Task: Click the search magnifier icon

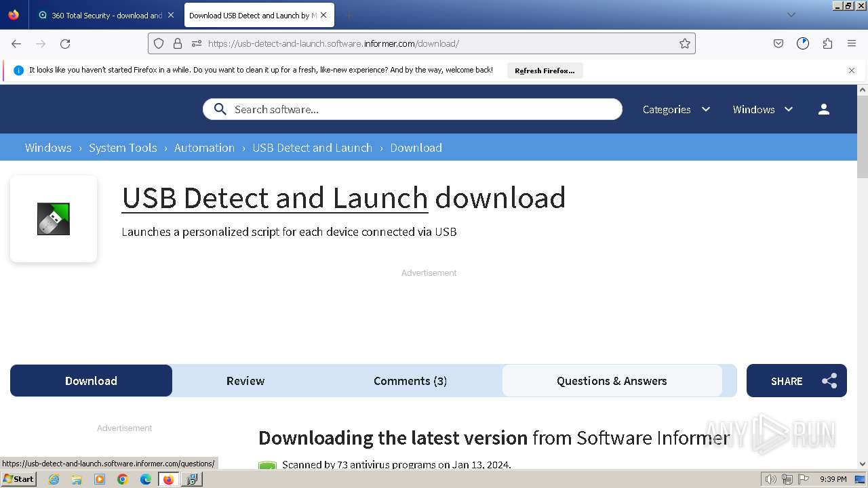Action: (220, 109)
